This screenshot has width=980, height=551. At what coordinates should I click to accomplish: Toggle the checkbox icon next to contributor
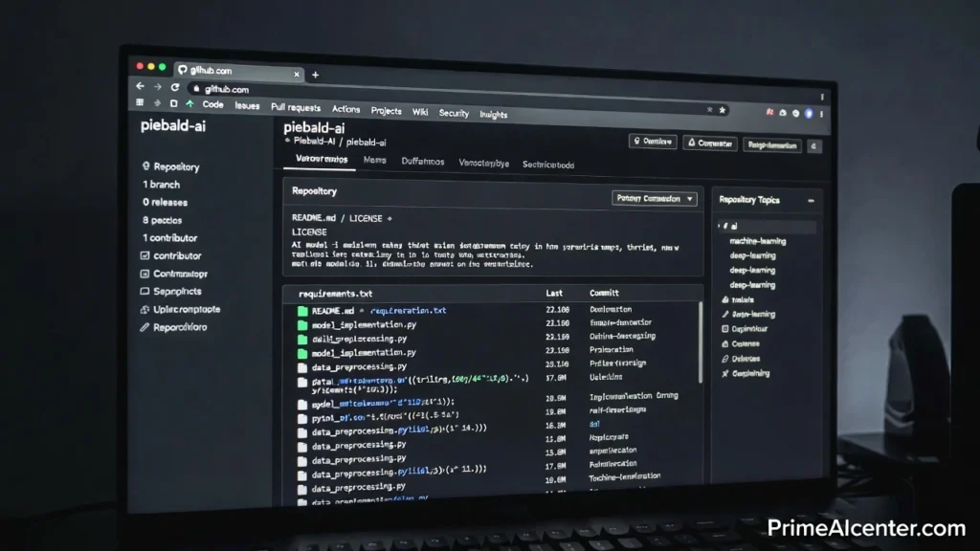pyautogui.click(x=145, y=255)
